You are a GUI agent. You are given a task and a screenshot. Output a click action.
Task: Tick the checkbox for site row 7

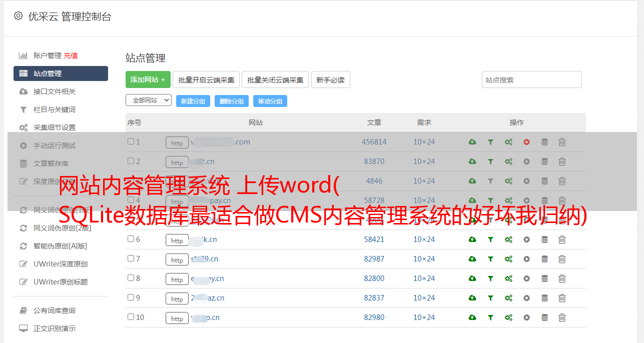coord(131,258)
